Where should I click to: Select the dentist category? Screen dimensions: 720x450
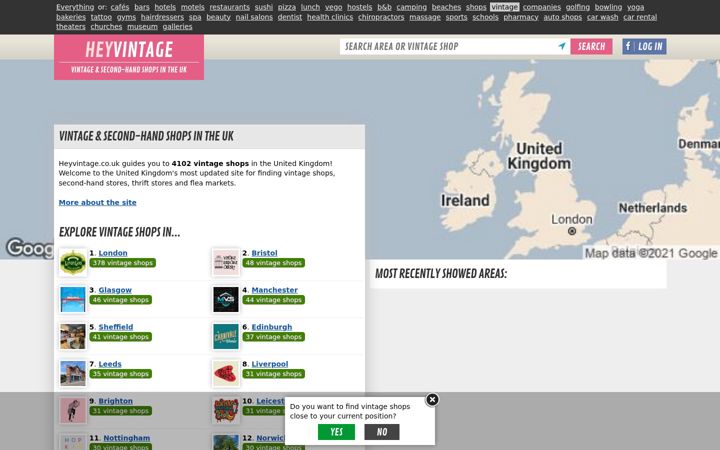pos(290,17)
